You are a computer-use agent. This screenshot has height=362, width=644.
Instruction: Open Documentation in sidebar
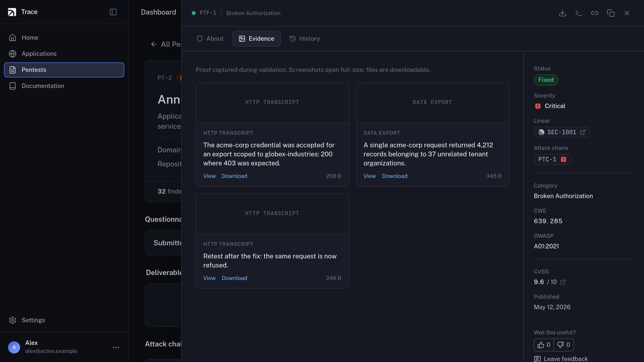point(64,86)
